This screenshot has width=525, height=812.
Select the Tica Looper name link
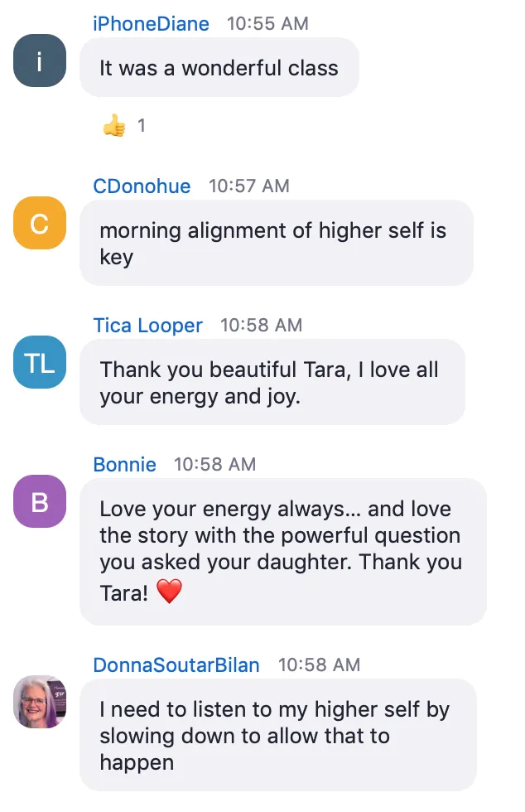point(147,325)
